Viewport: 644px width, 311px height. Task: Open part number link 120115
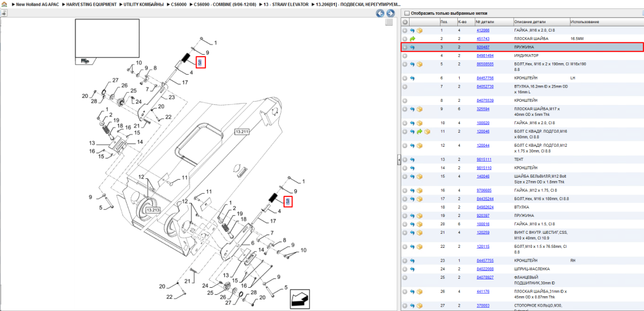tap(482, 247)
